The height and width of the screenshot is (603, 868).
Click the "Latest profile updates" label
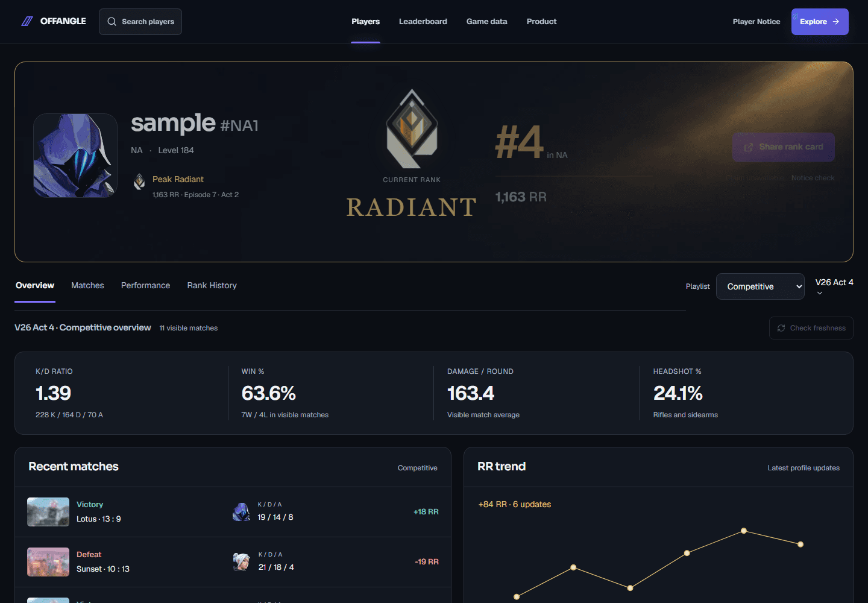click(x=804, y=468)
